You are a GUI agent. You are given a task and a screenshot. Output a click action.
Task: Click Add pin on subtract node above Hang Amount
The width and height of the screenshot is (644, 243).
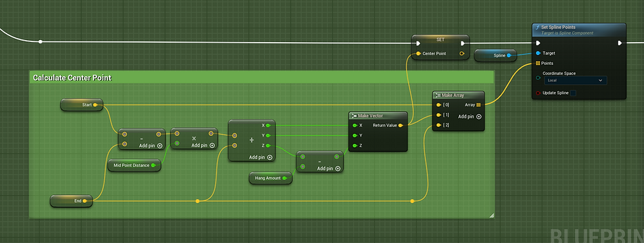[329, 169]
